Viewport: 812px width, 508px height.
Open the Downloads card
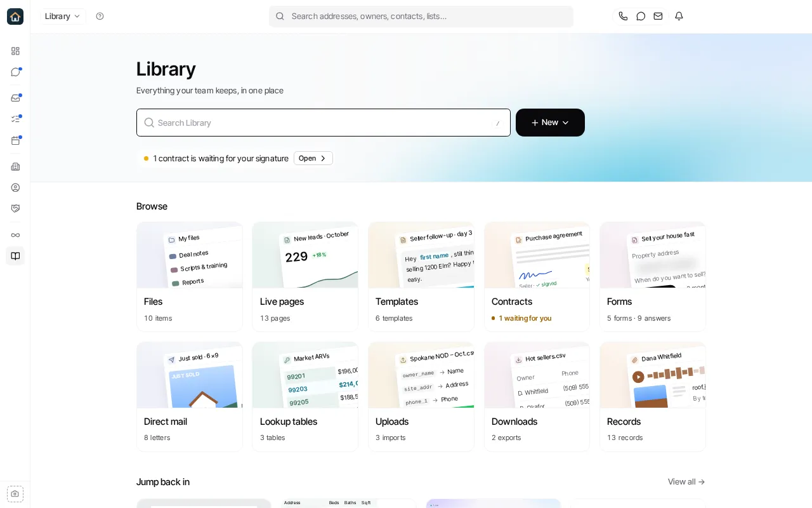pyautogui.click(x=537, y=397)
